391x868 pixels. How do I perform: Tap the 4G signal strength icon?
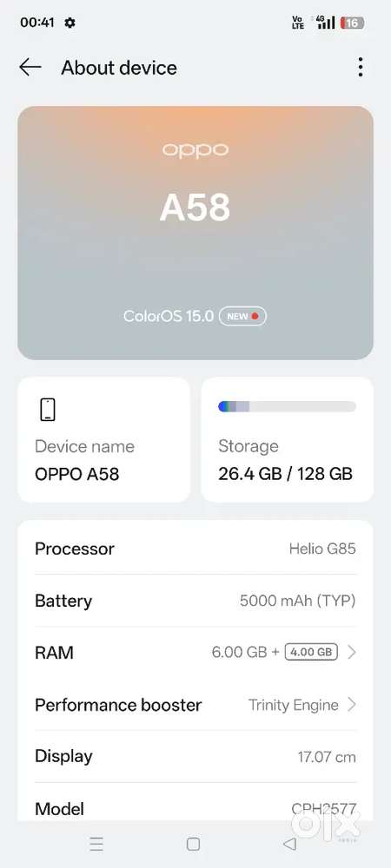[325, 23]
